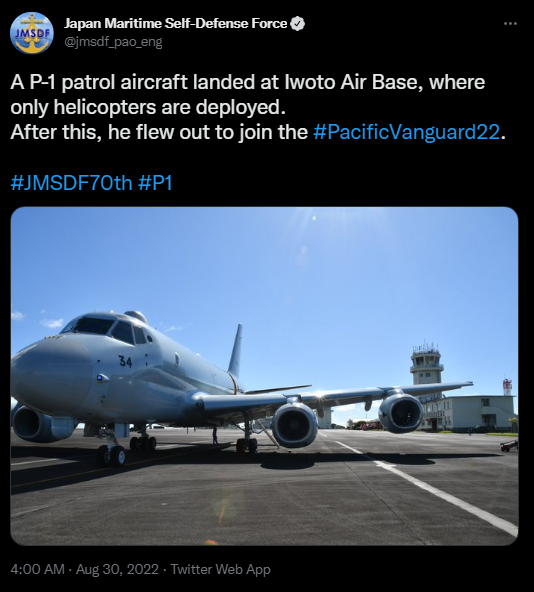Click the word helicopters in the tweet text

pos(105,107)
